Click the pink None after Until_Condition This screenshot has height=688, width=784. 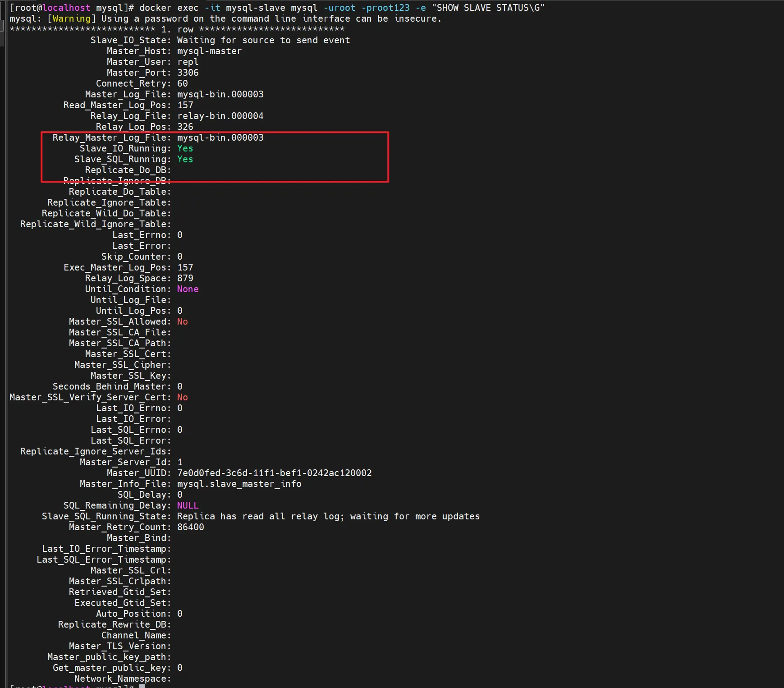click(188, 289)
